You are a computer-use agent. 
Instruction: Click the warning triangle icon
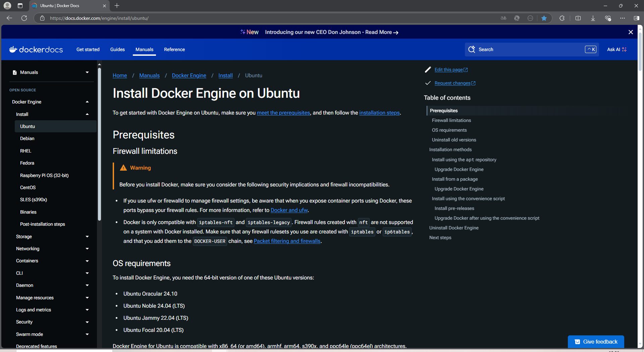[123, 168]
